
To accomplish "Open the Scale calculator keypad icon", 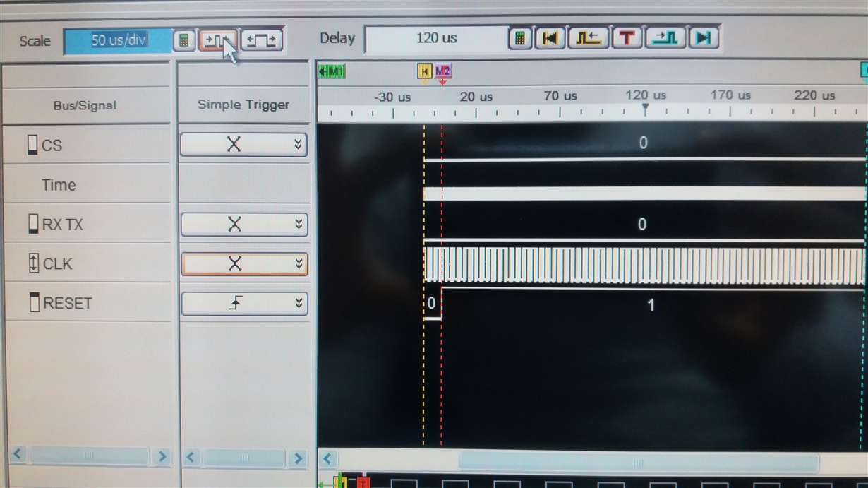I will coord(184,40).
